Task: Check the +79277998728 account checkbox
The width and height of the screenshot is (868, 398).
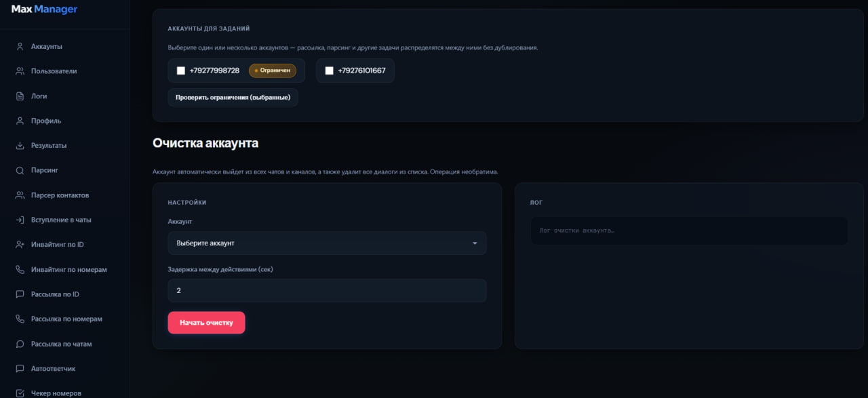Action: tap(181, 71)
